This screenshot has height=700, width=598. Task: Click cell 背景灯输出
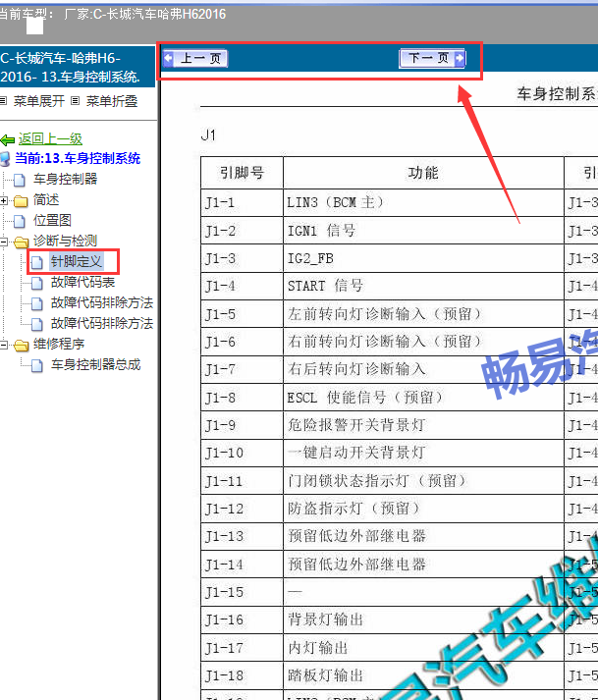tap(423, 619)
